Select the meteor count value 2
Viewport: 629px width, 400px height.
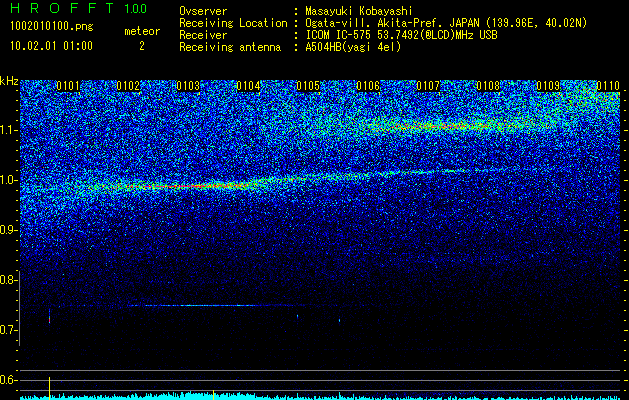[142, 46]
